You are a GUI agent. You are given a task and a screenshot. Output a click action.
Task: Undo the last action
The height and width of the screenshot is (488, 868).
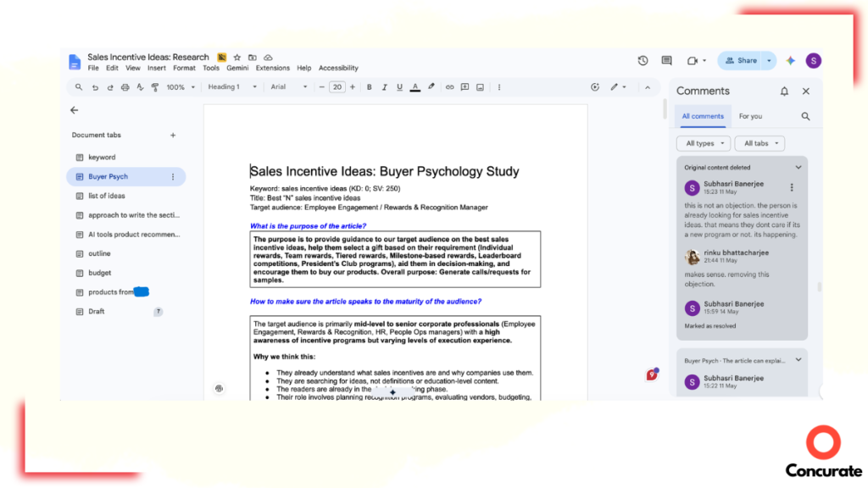click(95, 87)
